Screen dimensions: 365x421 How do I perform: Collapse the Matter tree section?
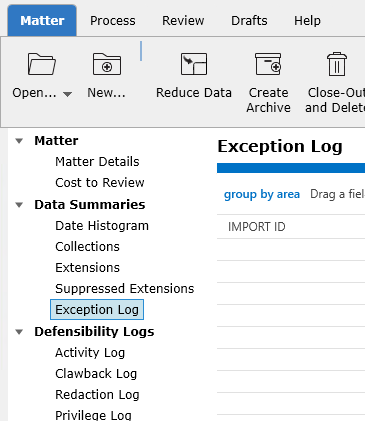point(19,141)
